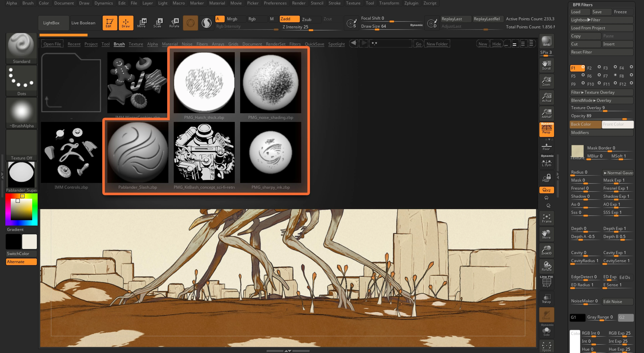Click the New Folder button

click(x=437, y=44)
